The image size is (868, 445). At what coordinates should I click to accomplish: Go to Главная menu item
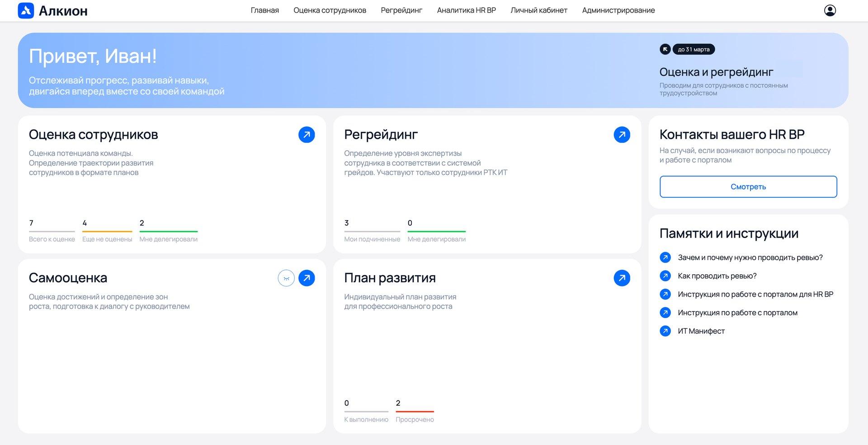[x=265, y=10]
